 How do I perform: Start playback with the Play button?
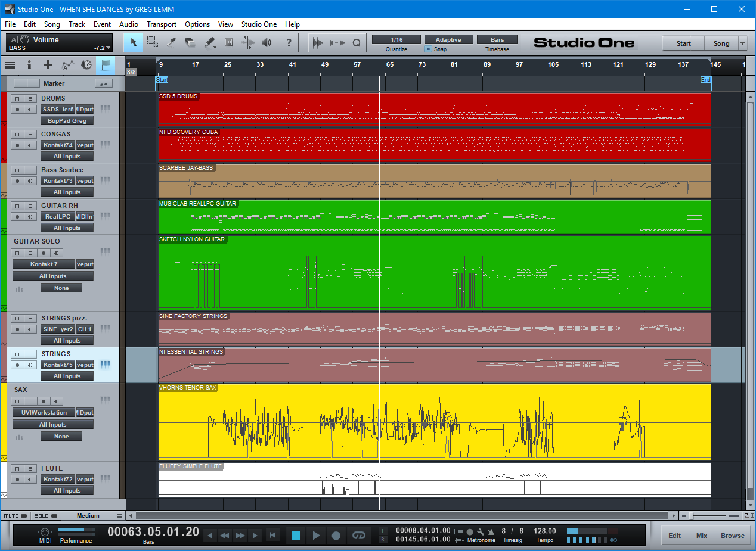pyautogui.click(x=316, y=536)
